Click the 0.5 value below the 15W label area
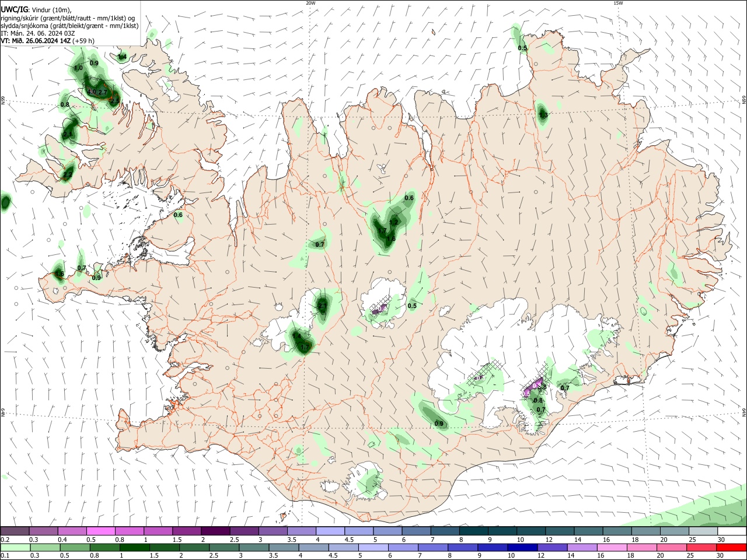Viewport: 747px width, 560px height. (522, 48)
